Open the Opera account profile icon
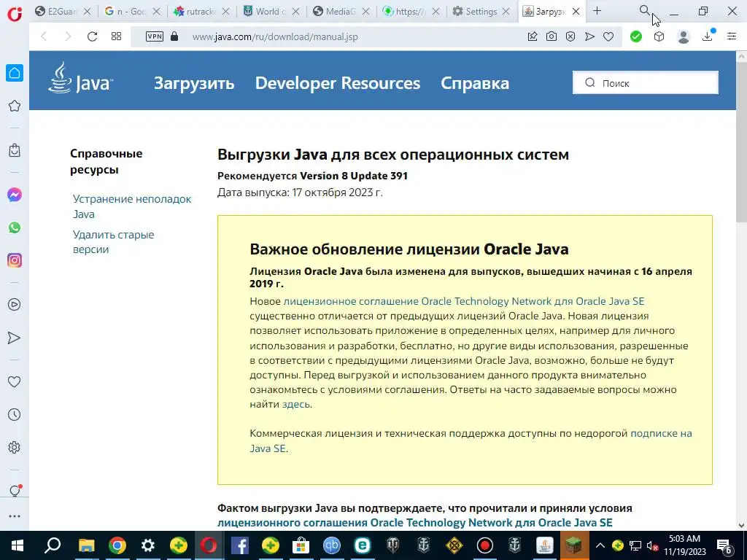Screen dimensions: 747x560 [684, 36]
